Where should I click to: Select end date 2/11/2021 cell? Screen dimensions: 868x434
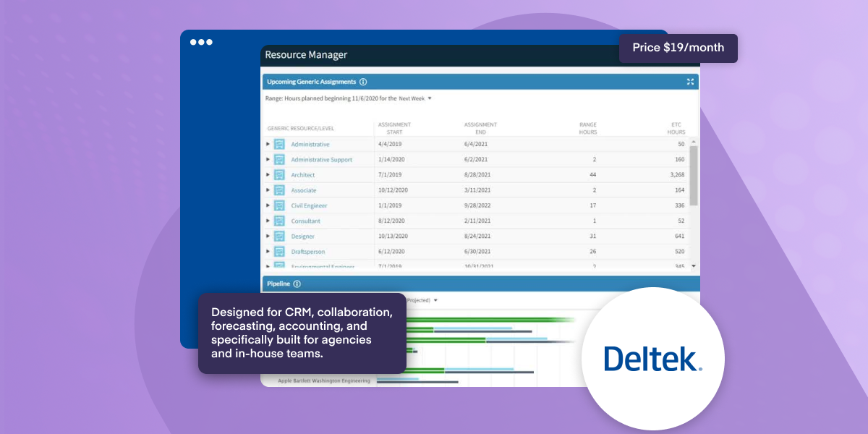point(477,221)
